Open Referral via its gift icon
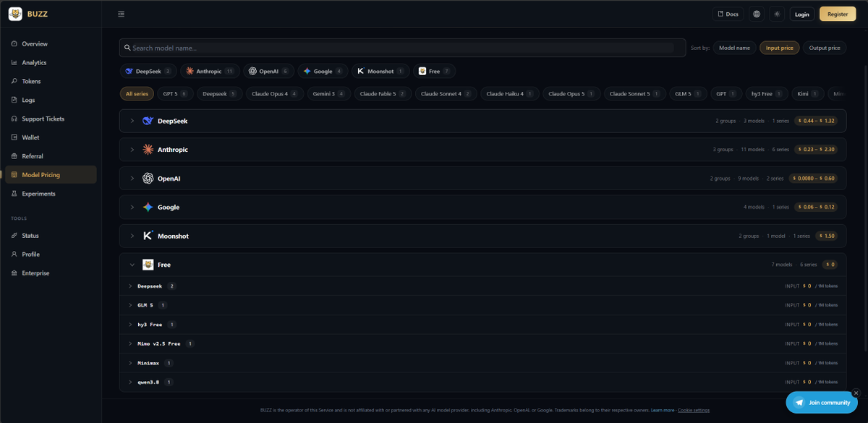Viewport: 868px width, 423px height. point(14,156)
